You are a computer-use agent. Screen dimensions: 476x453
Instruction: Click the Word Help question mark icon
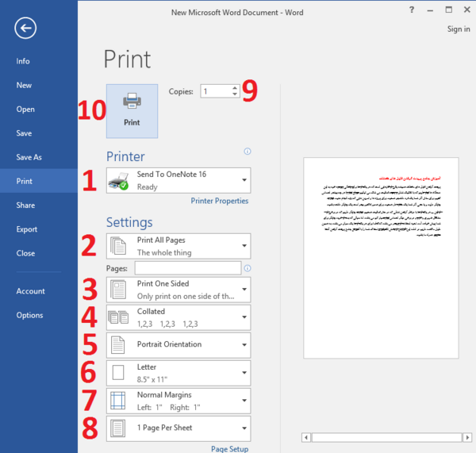click(412, 10)
